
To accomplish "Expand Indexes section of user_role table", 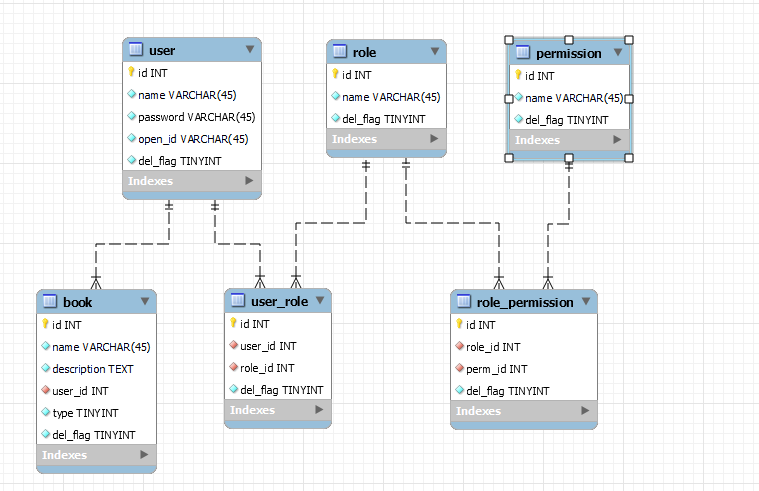I will (x=319, y=410).
